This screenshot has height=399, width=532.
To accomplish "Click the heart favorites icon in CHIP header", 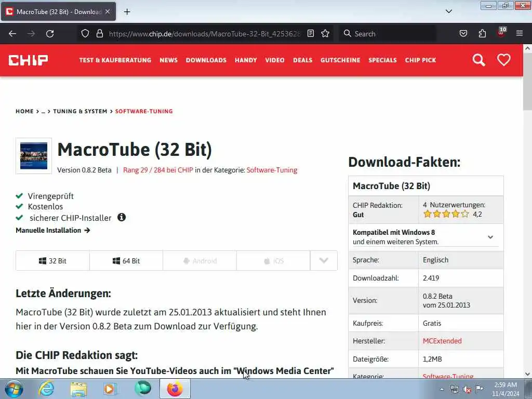I will coord(504,60).
